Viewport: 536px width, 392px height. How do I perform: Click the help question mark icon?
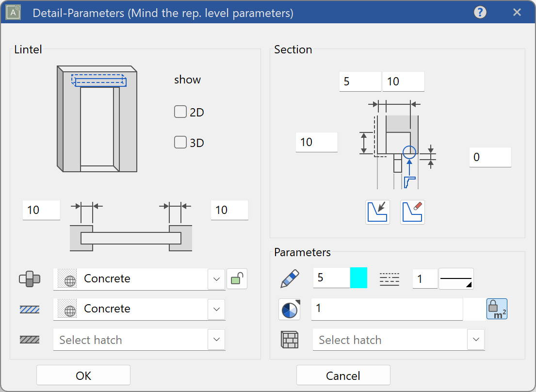(480, 13)
